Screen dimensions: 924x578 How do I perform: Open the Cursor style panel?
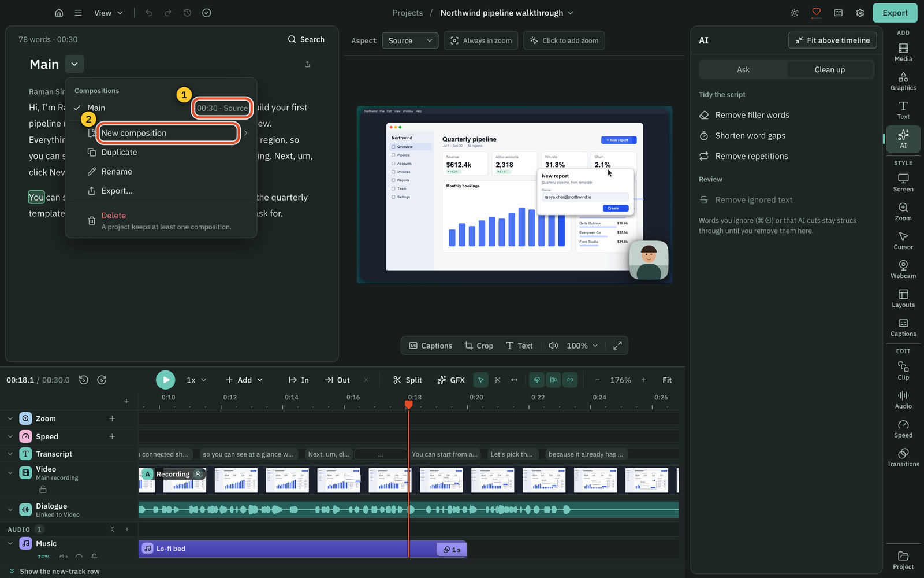click(x=903, y=241)
